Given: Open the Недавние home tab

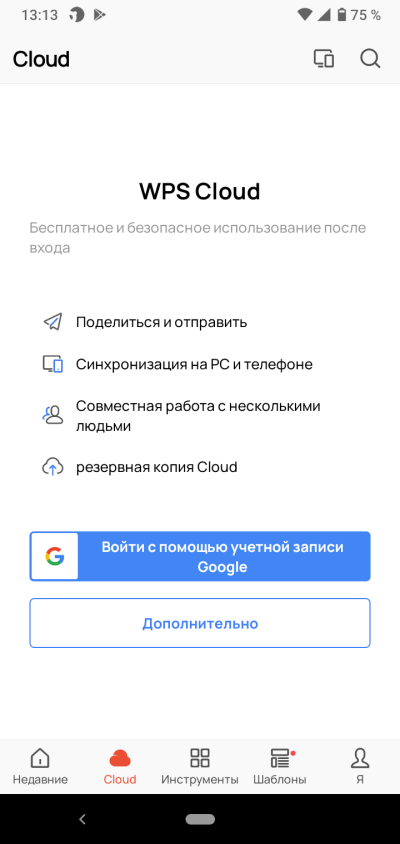Looking at the screenshot, I should 40,766.
